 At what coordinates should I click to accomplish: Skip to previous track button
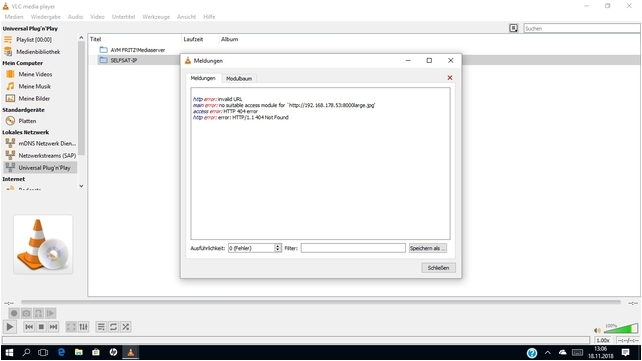29,327
